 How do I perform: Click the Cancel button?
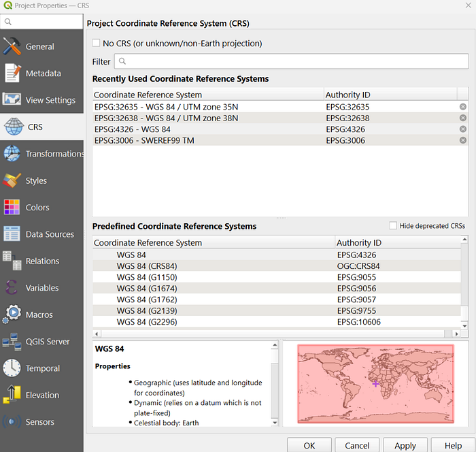(x=357, y=445)
